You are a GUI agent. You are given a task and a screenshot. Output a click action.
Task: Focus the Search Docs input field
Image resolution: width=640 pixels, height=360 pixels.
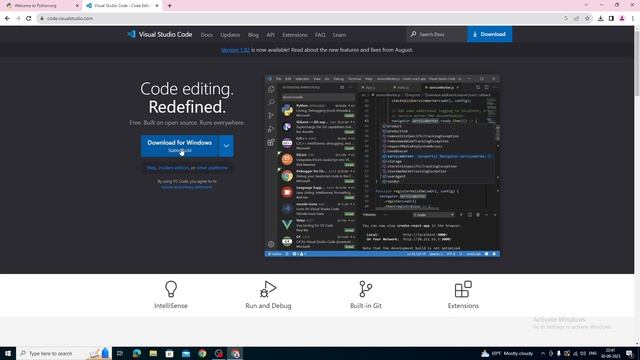click(437, 34)
